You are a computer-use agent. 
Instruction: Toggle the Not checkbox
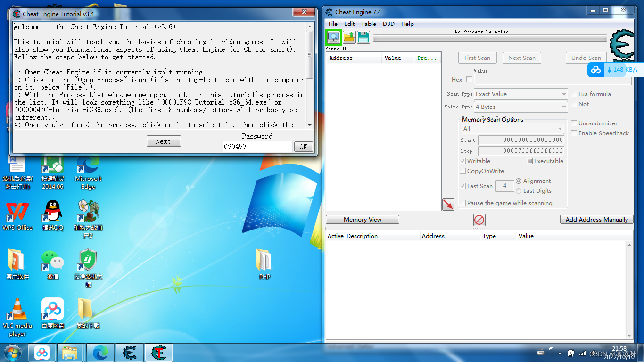click(574, 104)
